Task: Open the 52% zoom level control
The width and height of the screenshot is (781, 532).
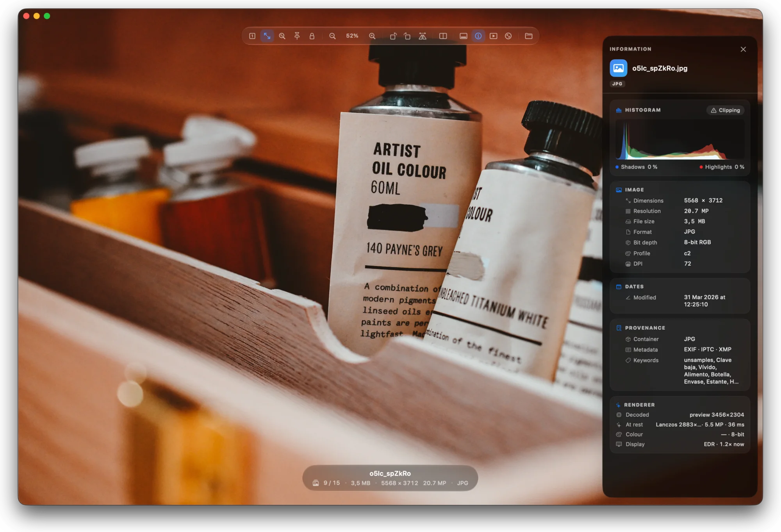Action: 352,36
